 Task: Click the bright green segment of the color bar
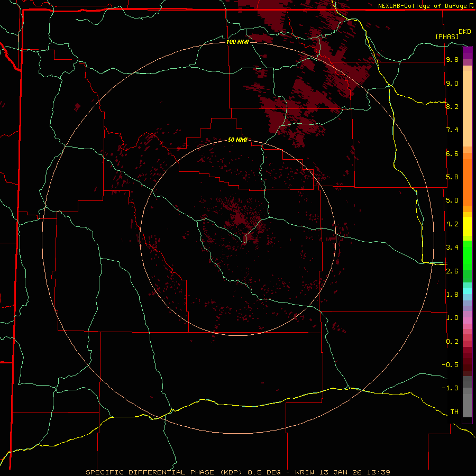467,255
